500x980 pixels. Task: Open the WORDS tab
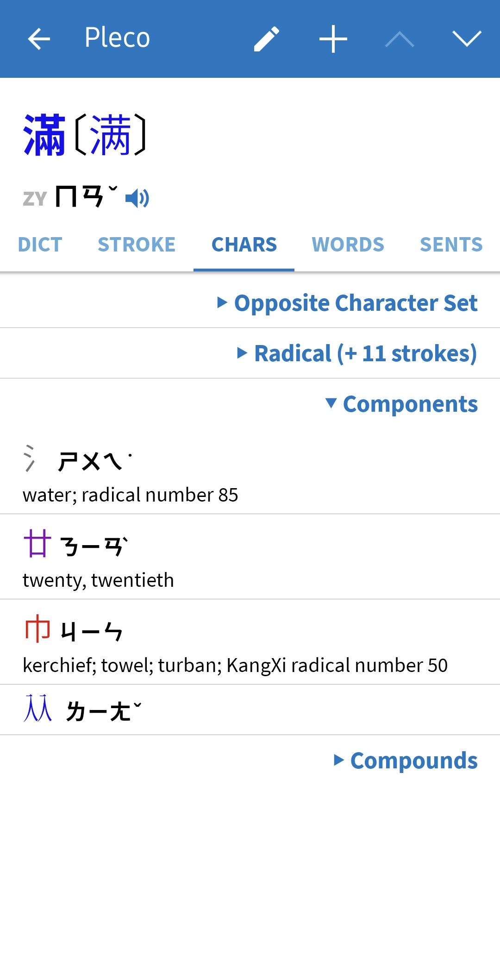348,245
